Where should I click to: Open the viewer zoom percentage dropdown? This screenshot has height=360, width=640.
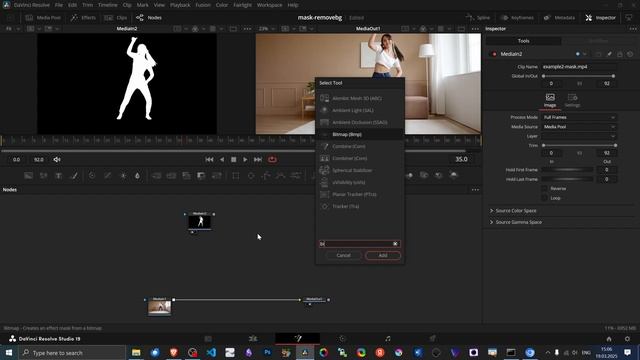coord(267,29)
